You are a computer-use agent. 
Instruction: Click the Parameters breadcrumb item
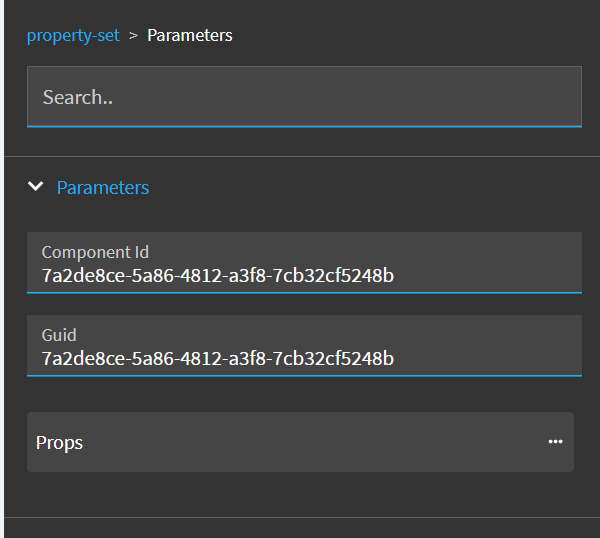[190, 36]
